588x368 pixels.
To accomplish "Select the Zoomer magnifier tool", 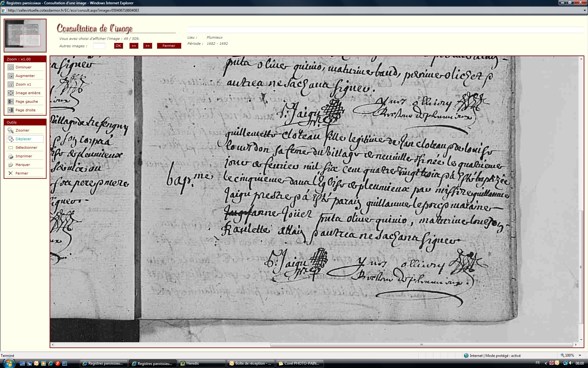I will click(11, 130).
